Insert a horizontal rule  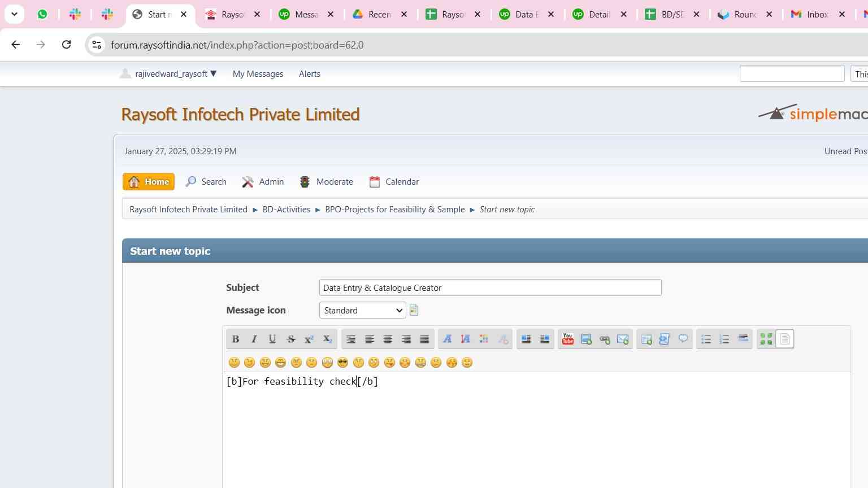743,339
